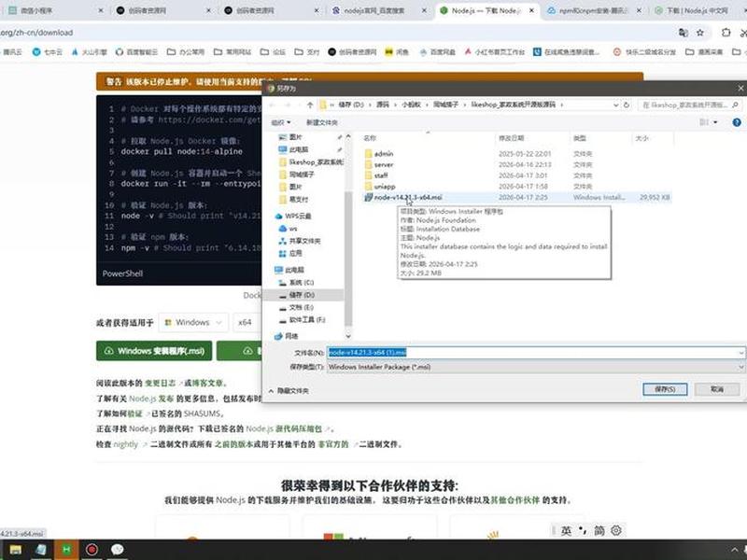Select 软件工具 (F:) drive
This screenshot has width=747, height=560.
[x=302, y=319]
